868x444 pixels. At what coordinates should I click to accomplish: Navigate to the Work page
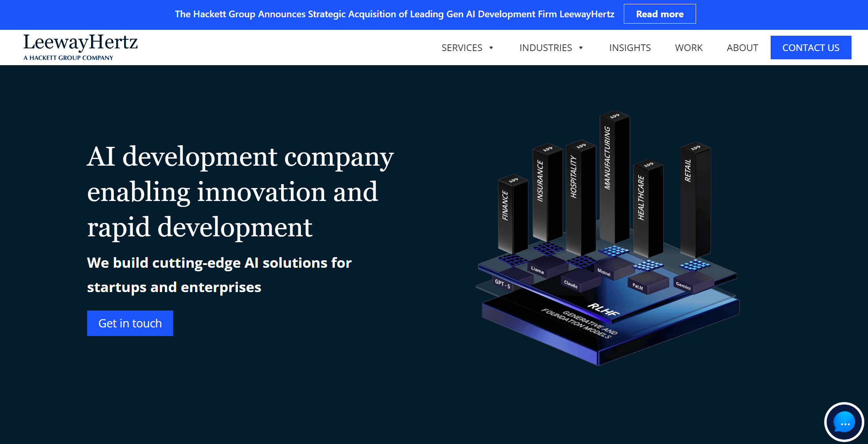coord(689,48)
